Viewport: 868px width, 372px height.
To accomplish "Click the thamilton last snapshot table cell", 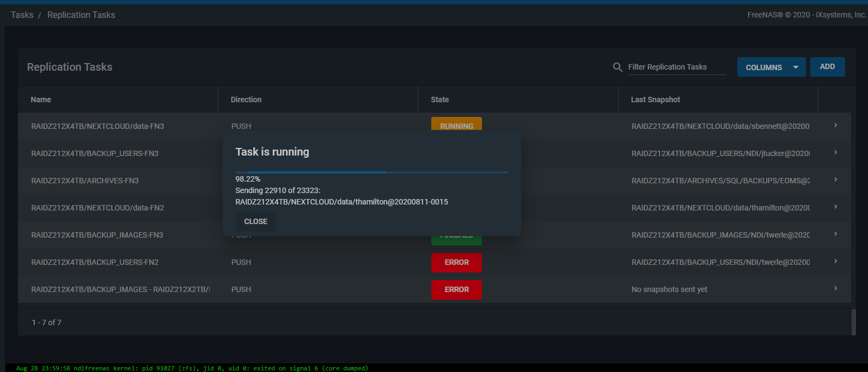I will point(720,208).
